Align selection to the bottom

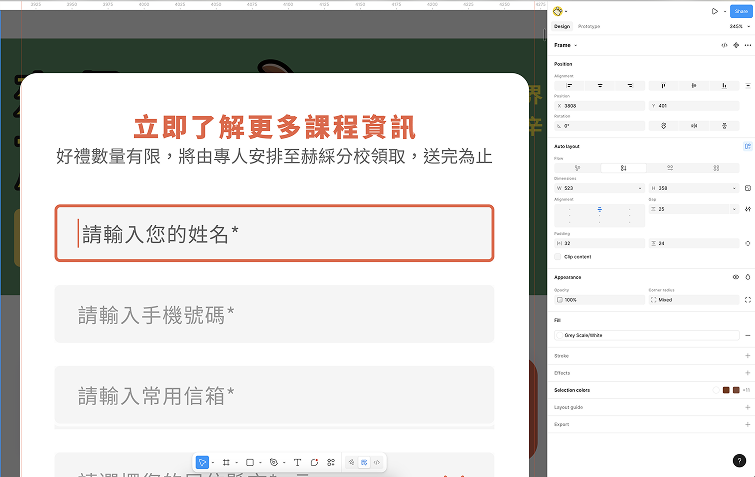(724, 86)
